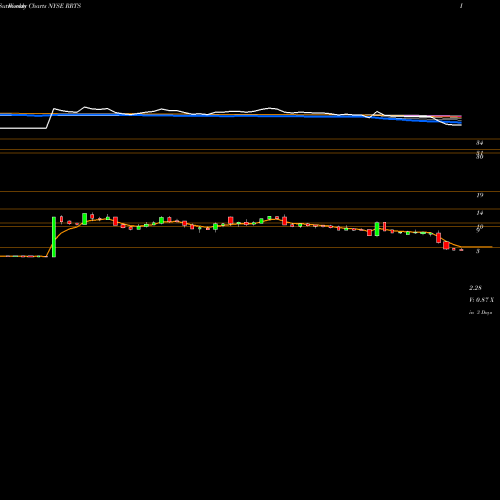Click the "19" price level label

tap(479, 195)
